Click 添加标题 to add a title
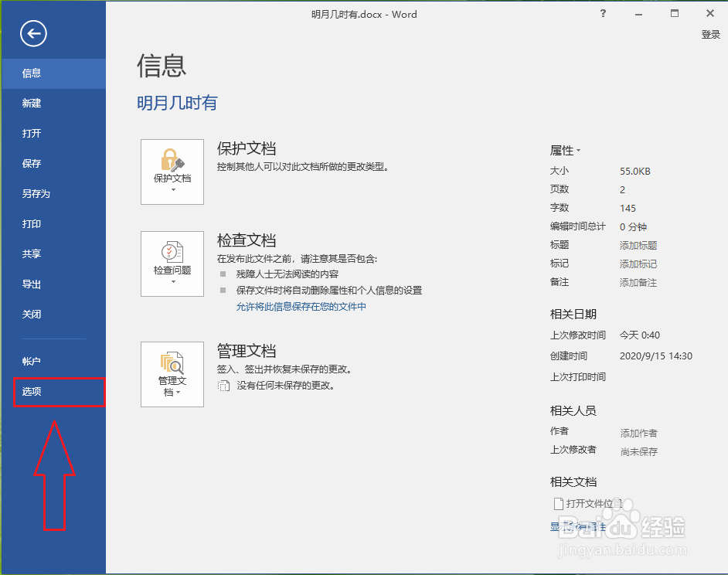 (x=638, y=245)
